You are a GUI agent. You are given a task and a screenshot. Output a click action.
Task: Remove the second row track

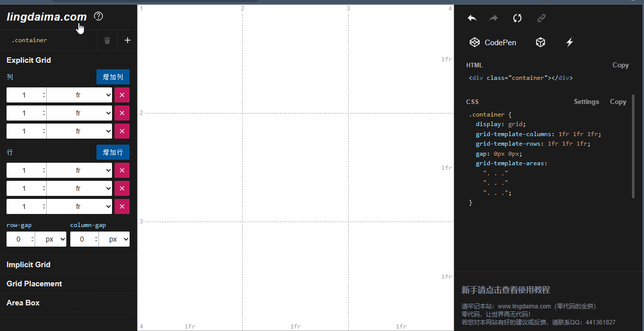(122, 188)
